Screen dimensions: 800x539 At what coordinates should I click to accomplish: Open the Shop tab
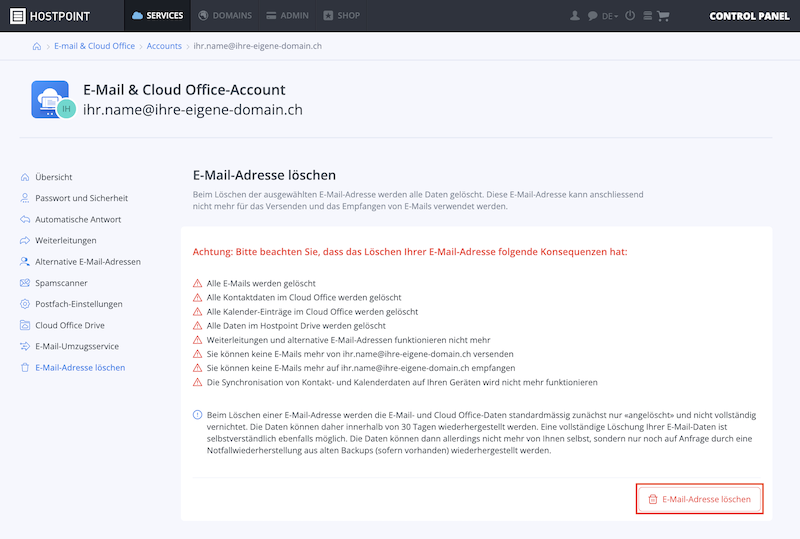tap(342, 16)
